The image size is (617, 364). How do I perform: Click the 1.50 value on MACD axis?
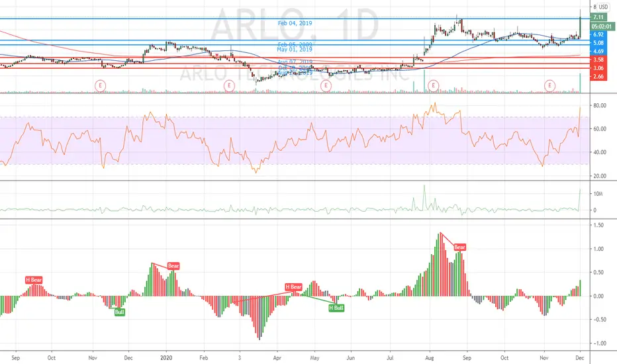coord(598,225)
